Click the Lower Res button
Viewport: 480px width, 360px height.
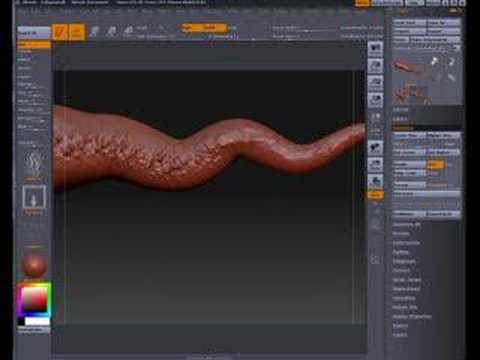(x=409, y=136)
